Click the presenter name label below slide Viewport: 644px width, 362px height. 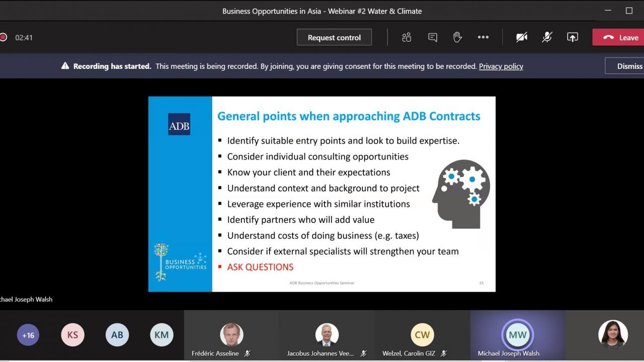click(26, 299)
